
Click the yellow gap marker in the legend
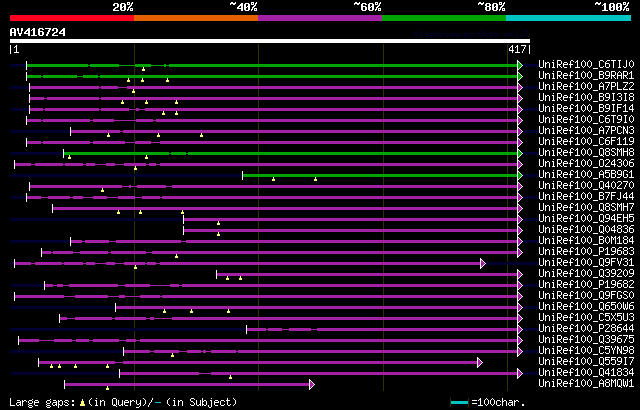tap(82, 403)
